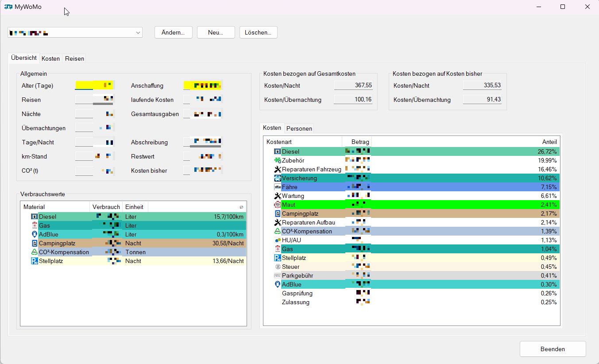This screenshot has width=599, height=364.
Task: Click the Kosten/Nacht value 335,53
Action: point(482,85)
